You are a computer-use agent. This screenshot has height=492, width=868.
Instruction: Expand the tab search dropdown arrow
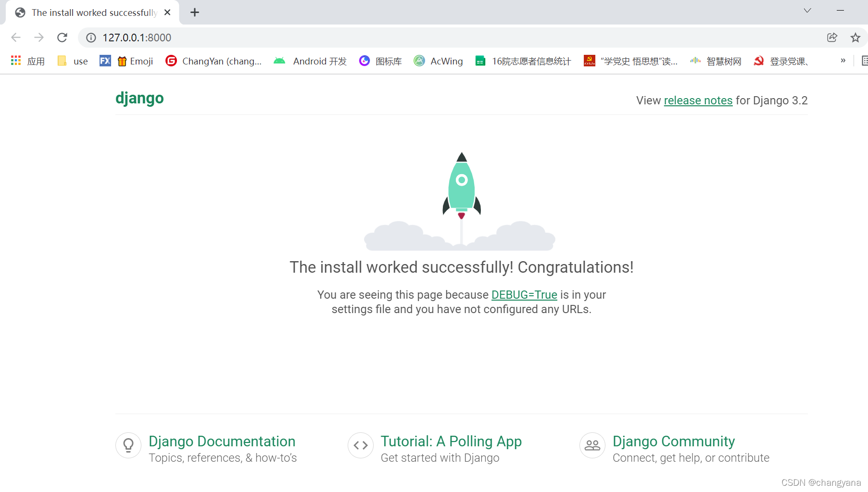coord(807,11)
